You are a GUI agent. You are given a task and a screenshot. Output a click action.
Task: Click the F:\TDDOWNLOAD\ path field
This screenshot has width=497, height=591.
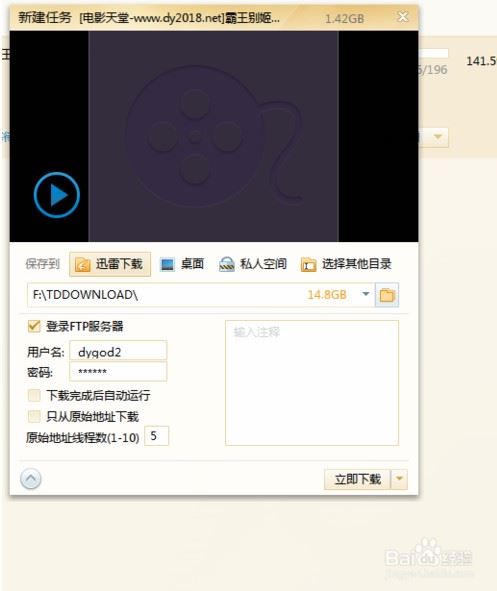tap(201, 295)
